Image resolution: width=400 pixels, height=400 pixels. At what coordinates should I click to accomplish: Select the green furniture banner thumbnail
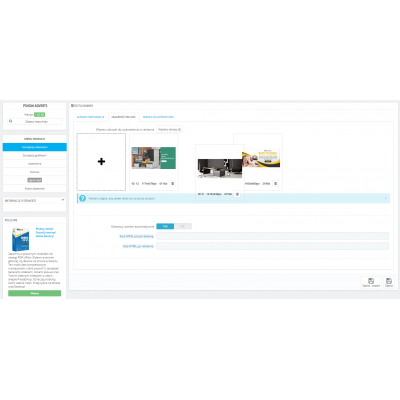[154, 158]
